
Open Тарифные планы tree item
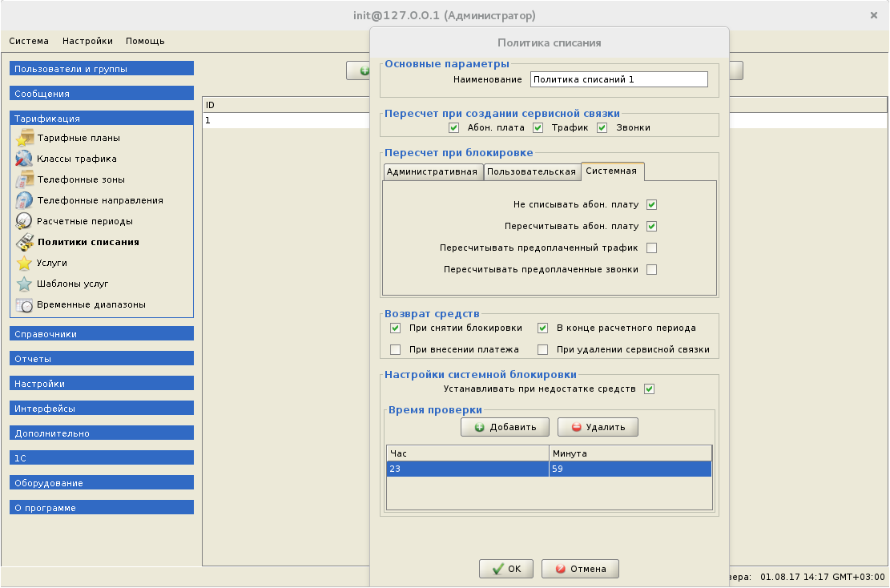79,138
